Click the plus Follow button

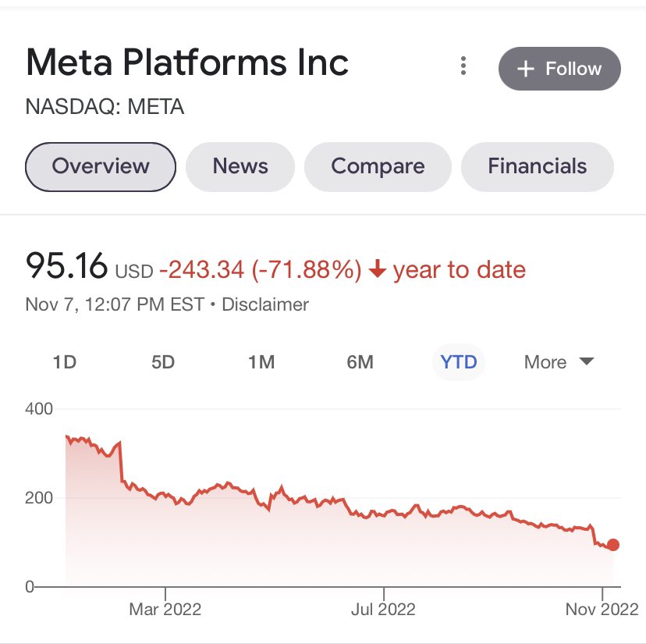pos(559,69)
